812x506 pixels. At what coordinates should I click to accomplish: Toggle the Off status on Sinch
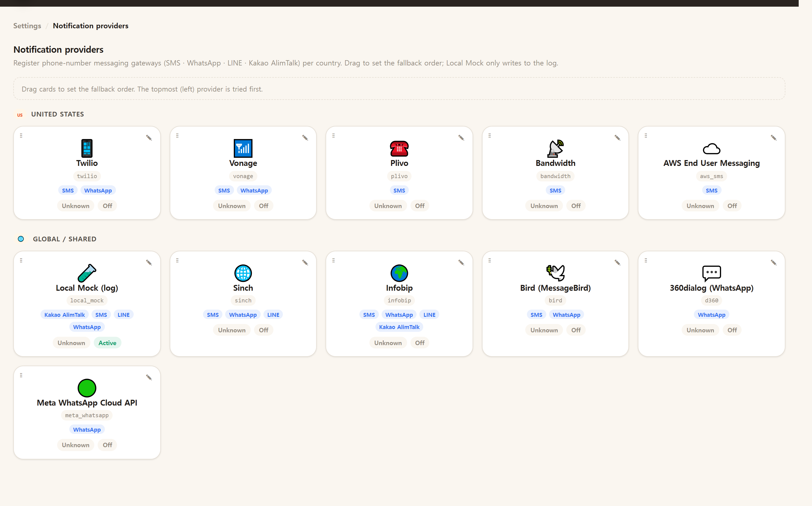[x=264, y=330]
